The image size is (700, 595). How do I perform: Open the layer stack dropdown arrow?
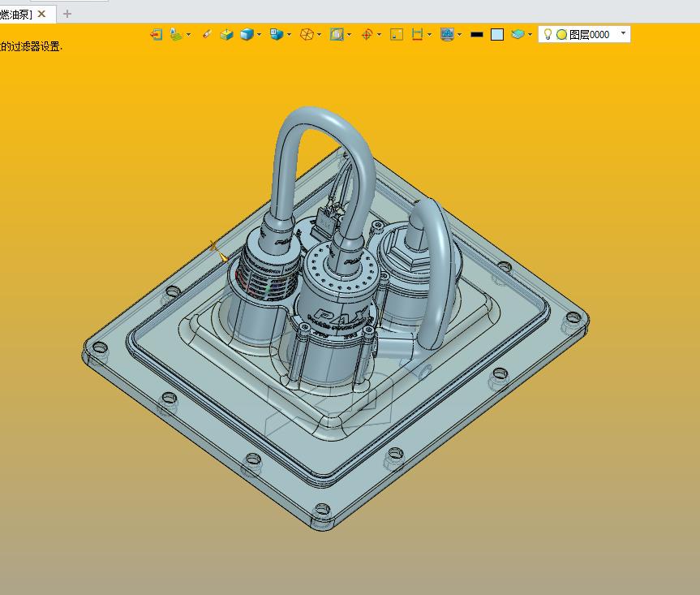click(530, 34)
